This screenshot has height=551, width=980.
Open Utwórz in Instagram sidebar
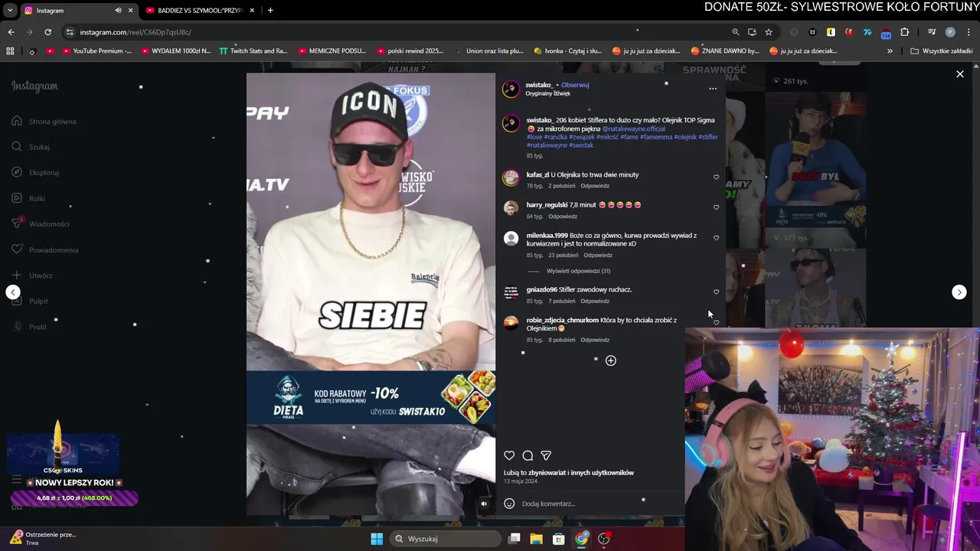point(32,275)
